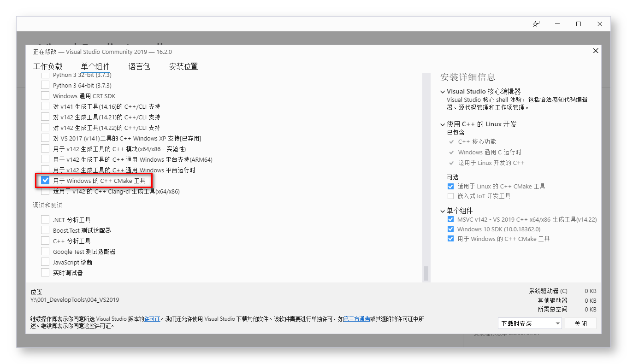Image resolution: width=627 pixels, height=364 pixels.
Task: Open the install mode dropdown arrow
Action: point(557,323)
